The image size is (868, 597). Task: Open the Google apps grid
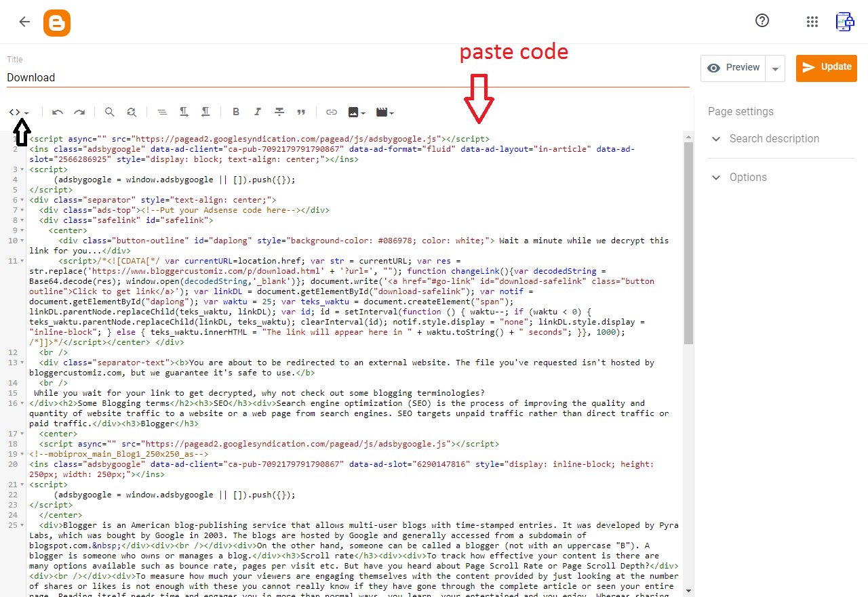812,22
